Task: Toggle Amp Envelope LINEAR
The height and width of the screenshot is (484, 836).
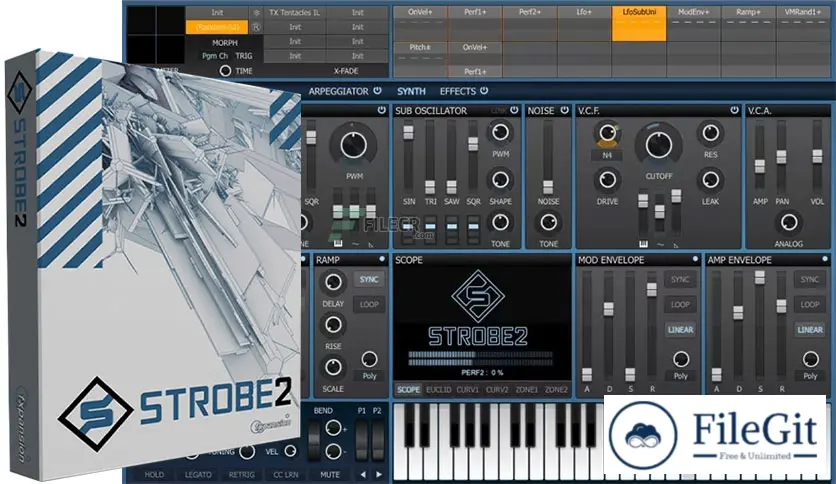Action: tap(810, 330)
